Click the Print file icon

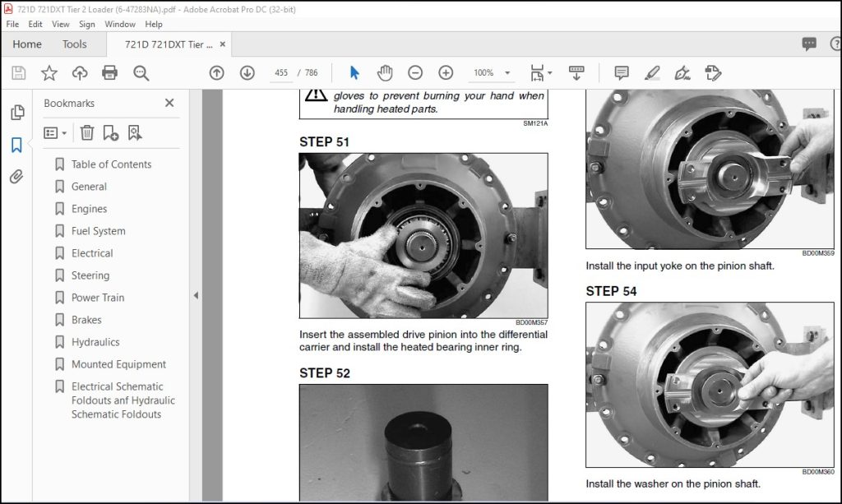pos(109,72)
